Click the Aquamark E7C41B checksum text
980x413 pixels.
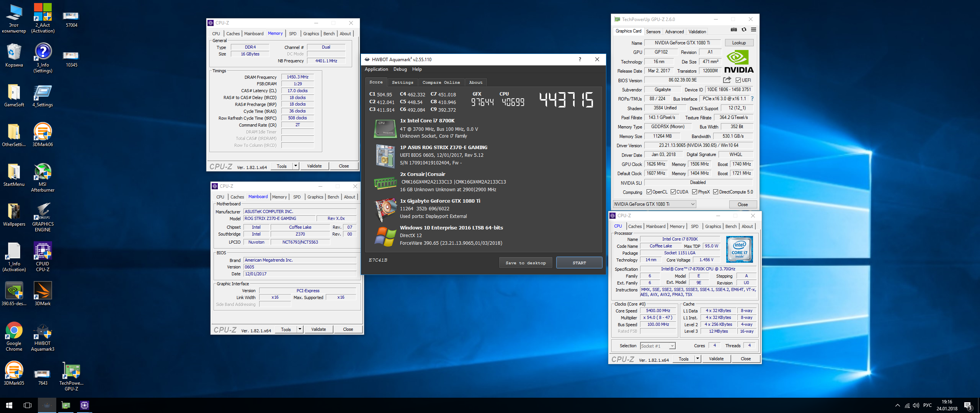[378, 260]
